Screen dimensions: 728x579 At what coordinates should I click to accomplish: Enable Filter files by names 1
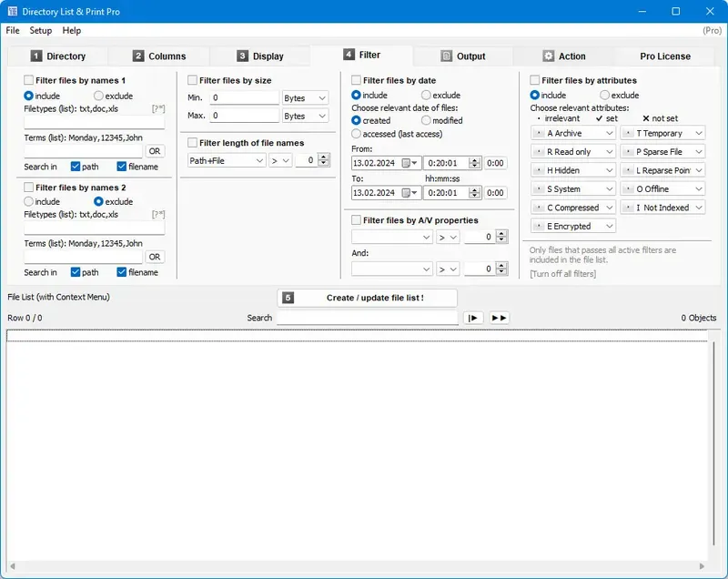(29, 80)
